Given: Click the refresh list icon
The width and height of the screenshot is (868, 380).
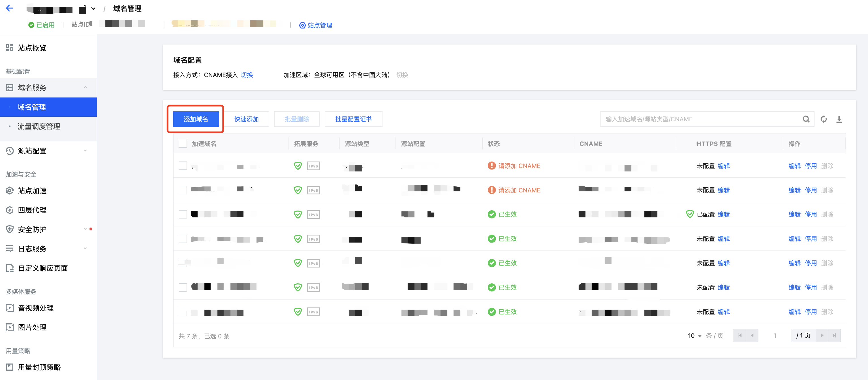Looking at the screenshot, I should [823, 119].
